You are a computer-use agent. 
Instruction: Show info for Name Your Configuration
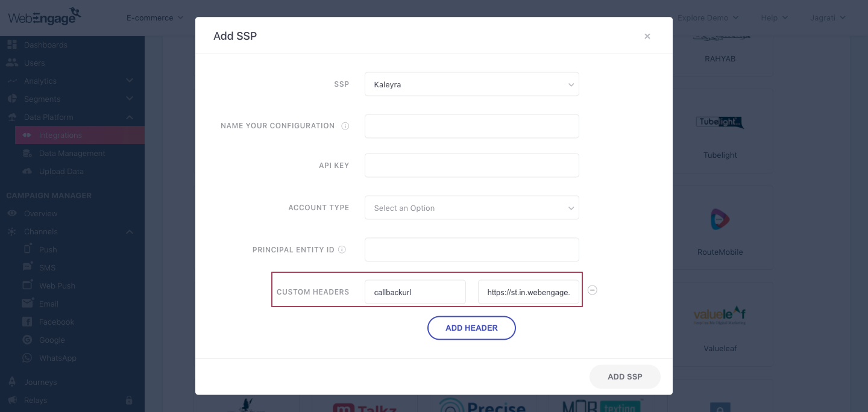point(345,126)
